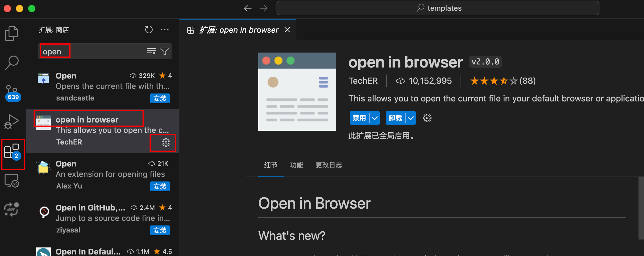Viewport: 644px width, 256px height.
Task: Switch to the 细节 details tab
Action: pyautogui.click(x=271, y=165)
